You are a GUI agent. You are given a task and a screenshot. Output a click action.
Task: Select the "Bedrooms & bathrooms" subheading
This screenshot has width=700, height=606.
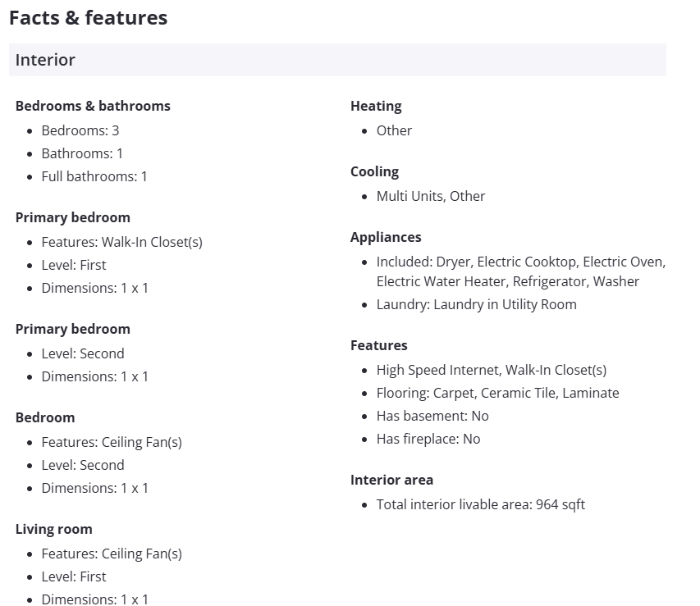click(x=93, y=106)
